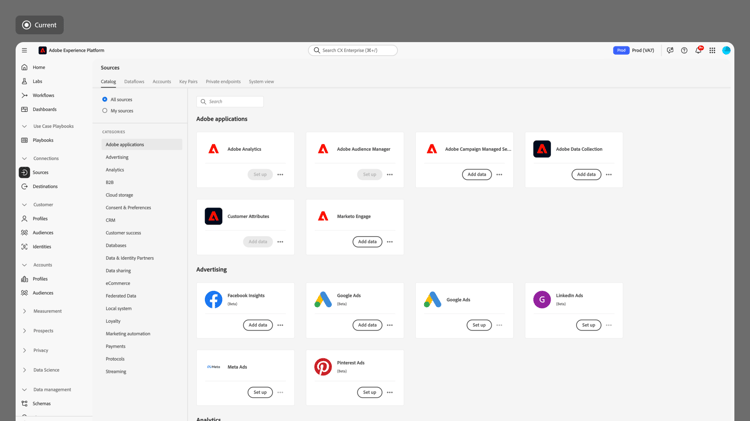Collapse the Customer section

[24, 205]
